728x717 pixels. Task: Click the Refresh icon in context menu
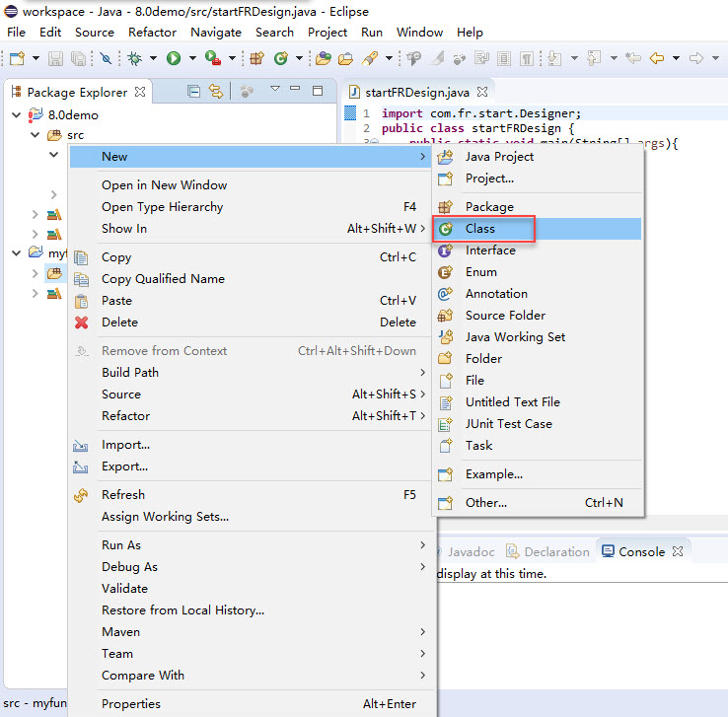(x=82, y=495)
